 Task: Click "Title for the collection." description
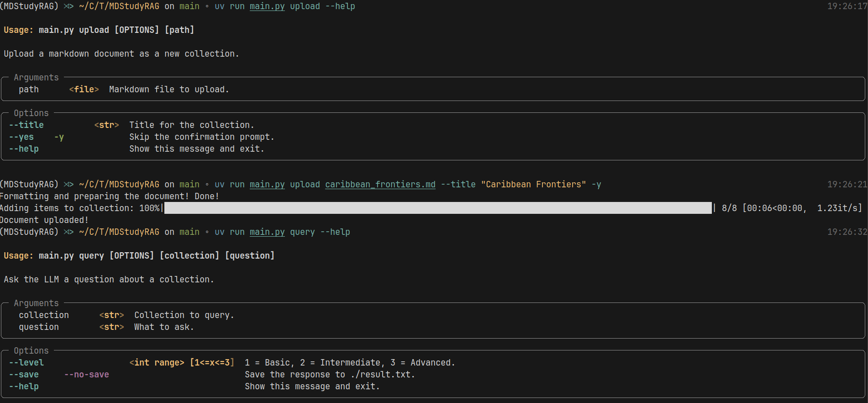pyautogui.click(x=192, y=125)
